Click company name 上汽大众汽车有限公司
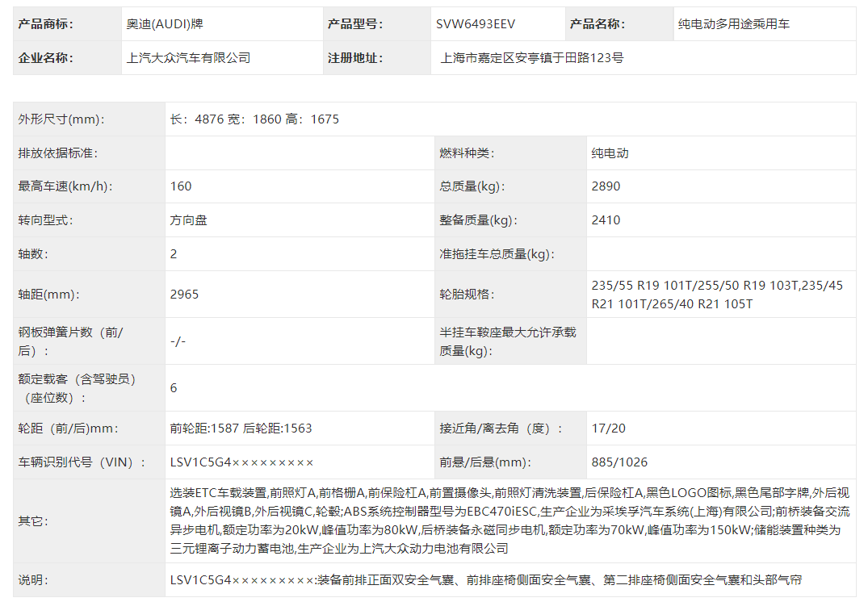868x602 pixels. (x=188, y=58)
